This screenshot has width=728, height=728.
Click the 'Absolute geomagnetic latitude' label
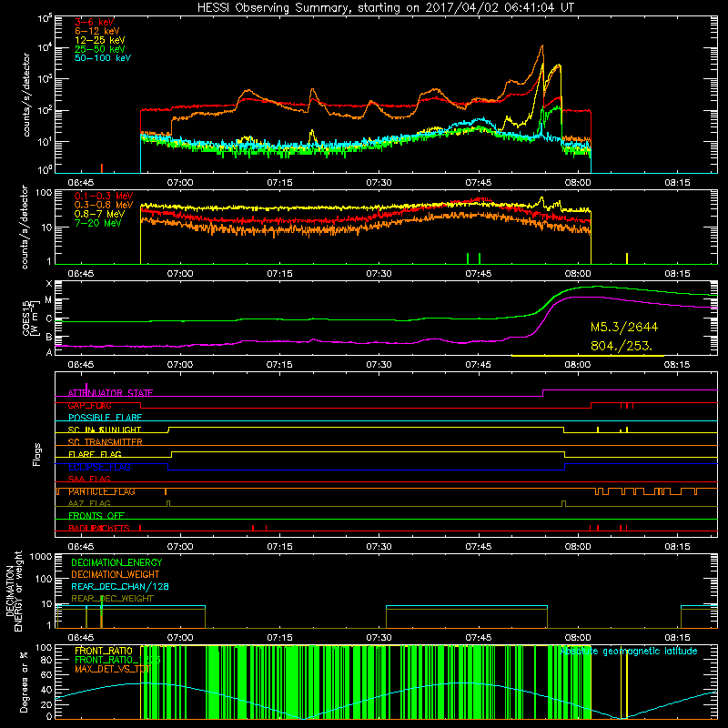[x=629, y=652]
